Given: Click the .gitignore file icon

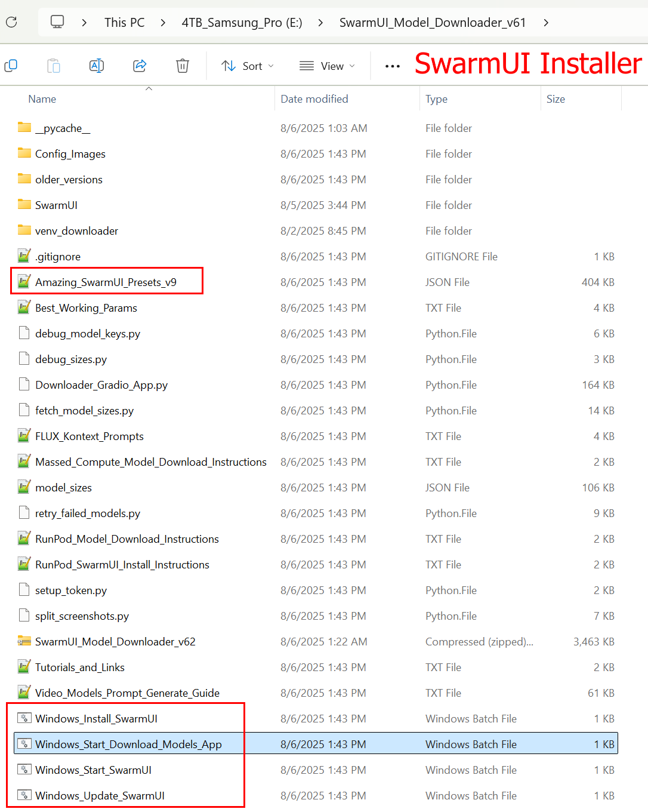Looking at the screenshot, I should (24, 256).
